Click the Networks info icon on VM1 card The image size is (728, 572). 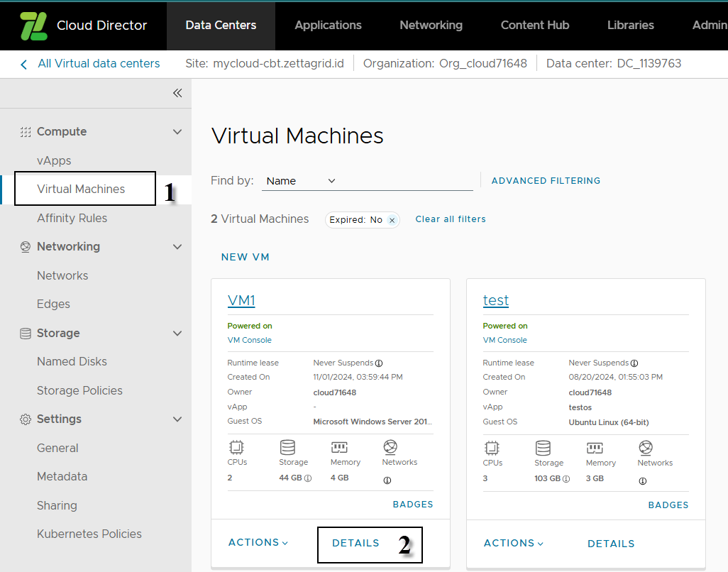(387, 480)
